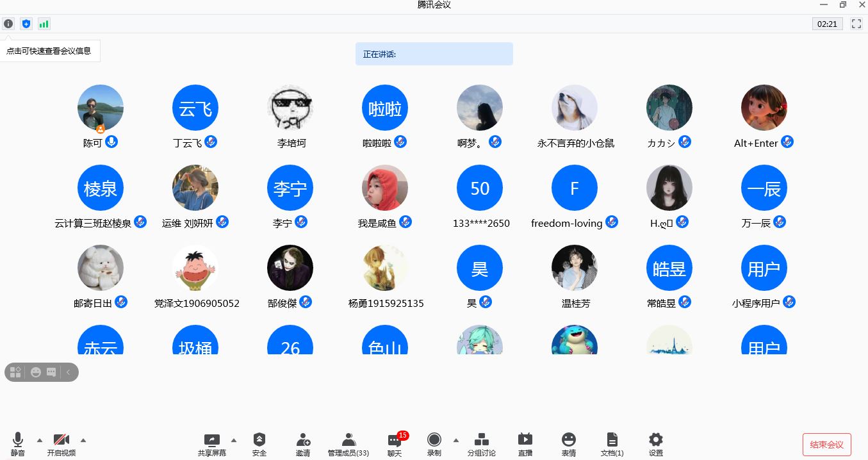Open 邀请 to invite participants
Viewport: 868px width, 460px height.
[303, 444]
